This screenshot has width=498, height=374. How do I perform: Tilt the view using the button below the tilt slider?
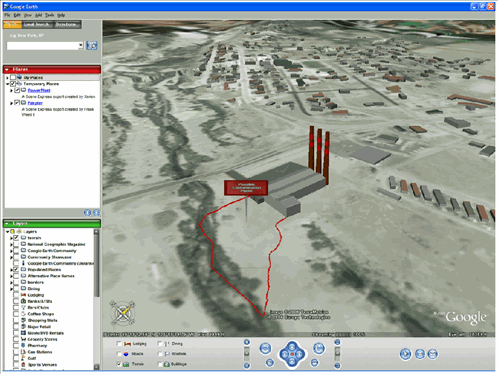point(337,365)
